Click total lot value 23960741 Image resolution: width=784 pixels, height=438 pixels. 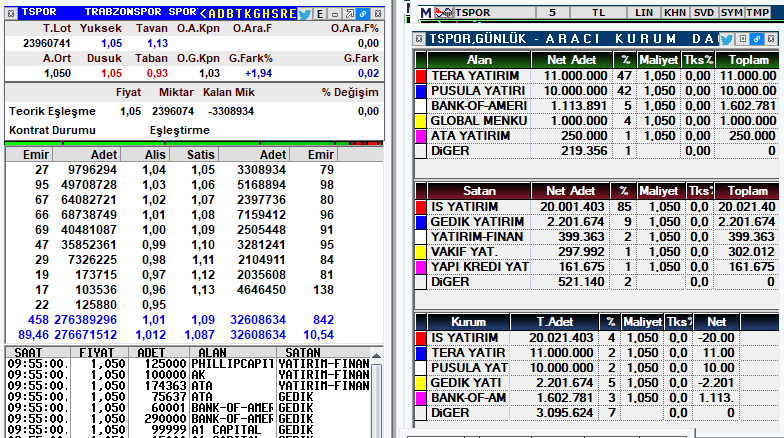(46, 44)
